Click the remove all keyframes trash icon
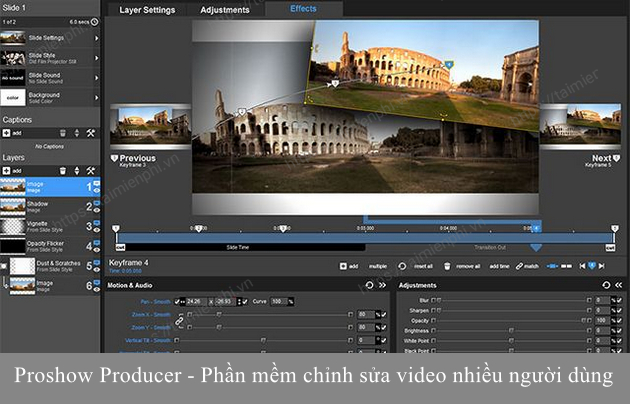Image resolution: width=630 pixels, height=404 pixels. 447,266
